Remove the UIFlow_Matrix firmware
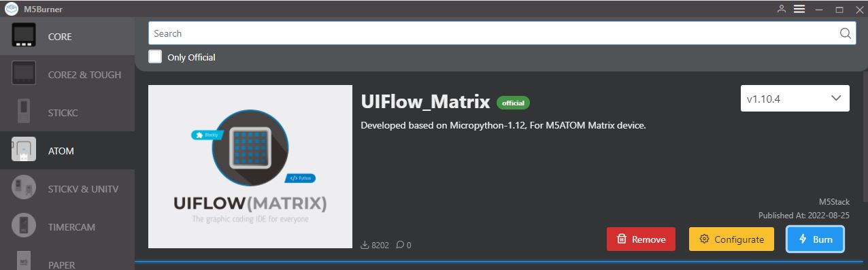The image size is (868, 270). point(641,239)
